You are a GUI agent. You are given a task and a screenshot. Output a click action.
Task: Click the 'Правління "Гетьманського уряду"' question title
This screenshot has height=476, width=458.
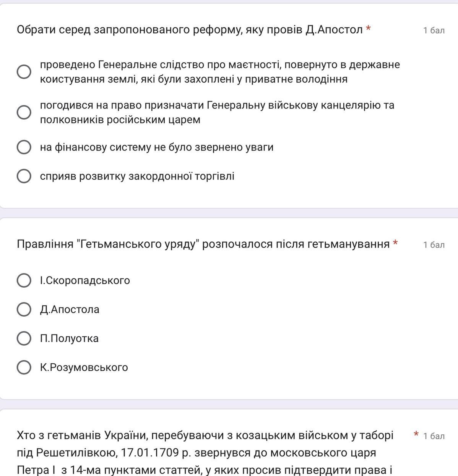(x=203, y=244)
